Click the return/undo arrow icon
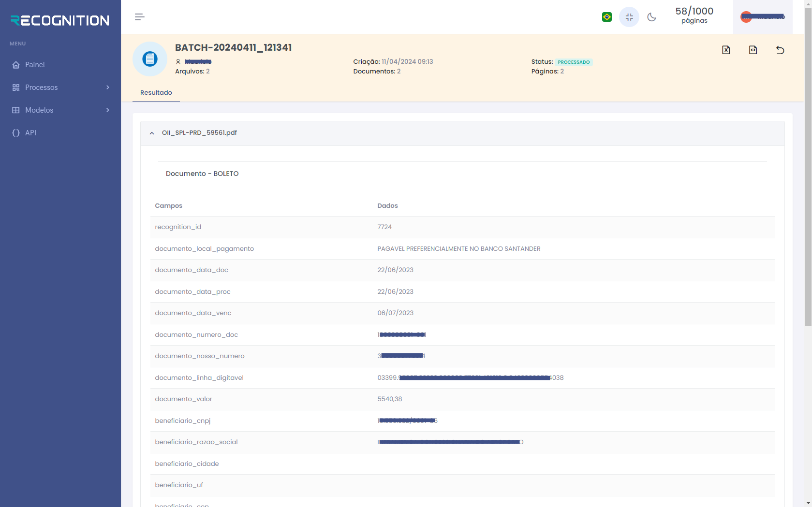812x507 pixels. coord(780,50)
